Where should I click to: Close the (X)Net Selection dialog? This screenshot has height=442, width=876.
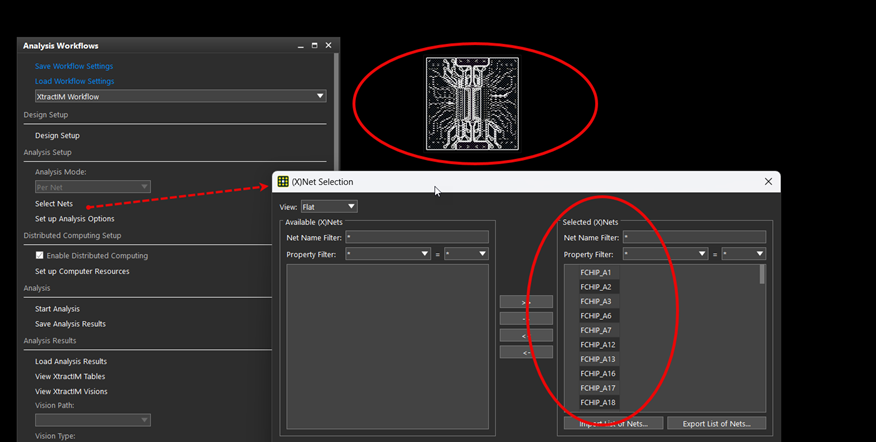767,182
